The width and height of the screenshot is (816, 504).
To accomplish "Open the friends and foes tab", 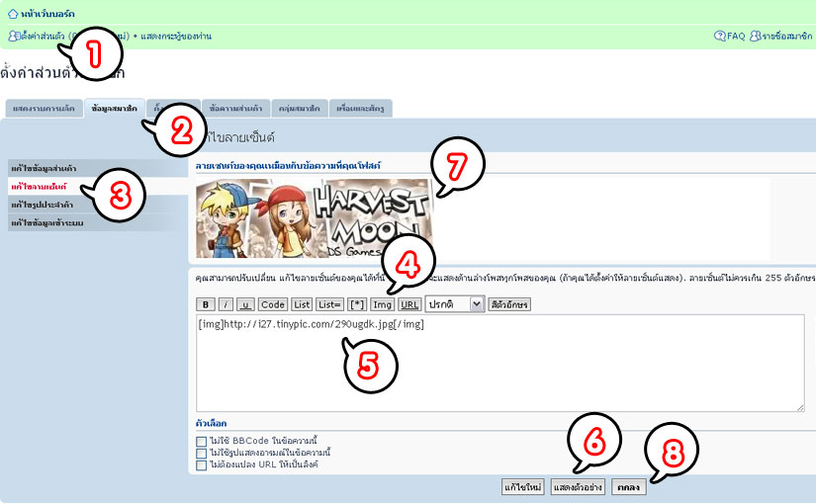I will tap(360, 109).
